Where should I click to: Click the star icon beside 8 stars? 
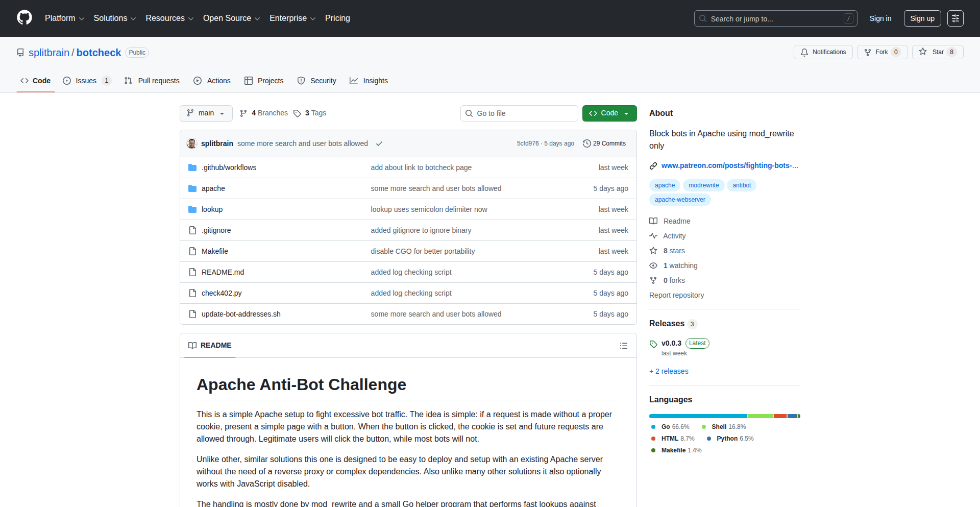point(653,251)
